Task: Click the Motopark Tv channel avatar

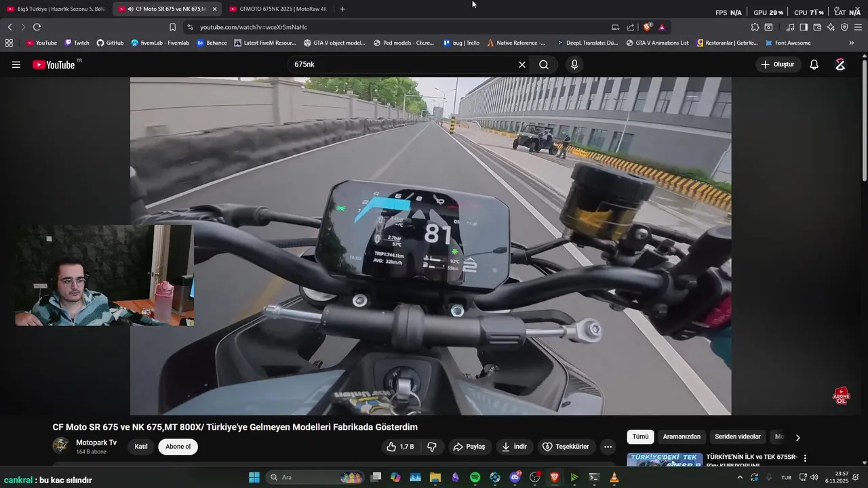Action: tap(61, 446)
